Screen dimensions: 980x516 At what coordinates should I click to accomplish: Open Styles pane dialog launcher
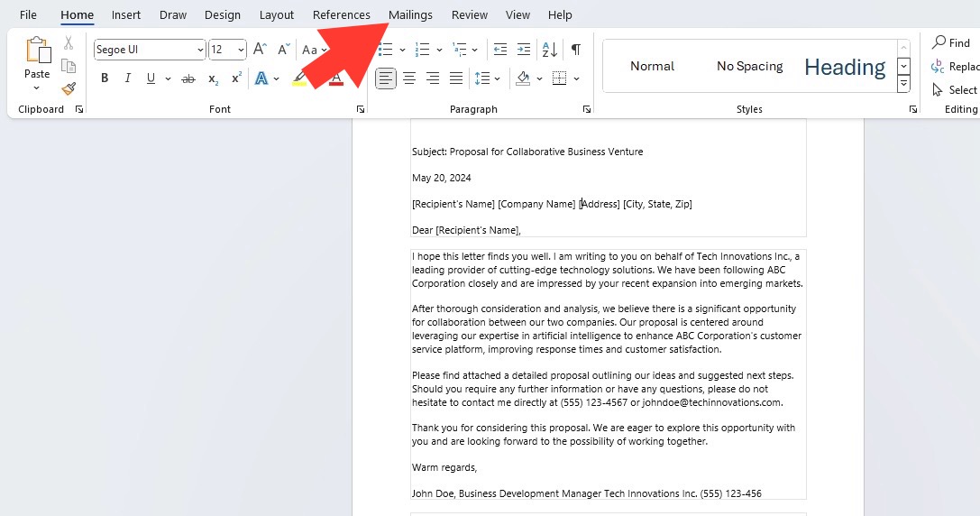[913, 109]
